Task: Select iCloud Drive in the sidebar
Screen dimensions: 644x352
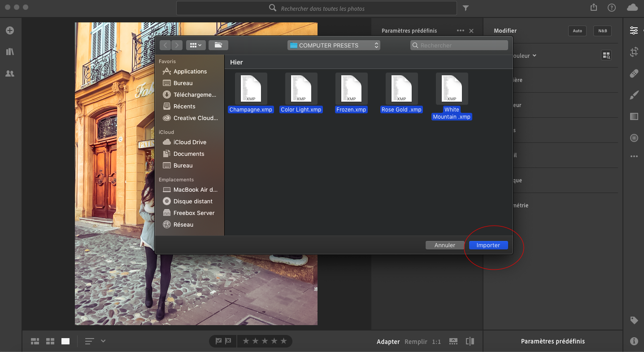Action: [x=190, y=142]
